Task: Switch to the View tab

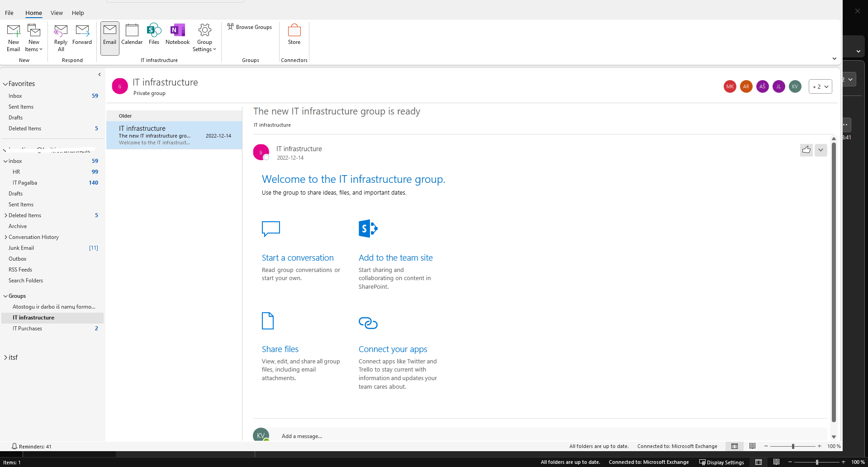Action: pos(57,13)
